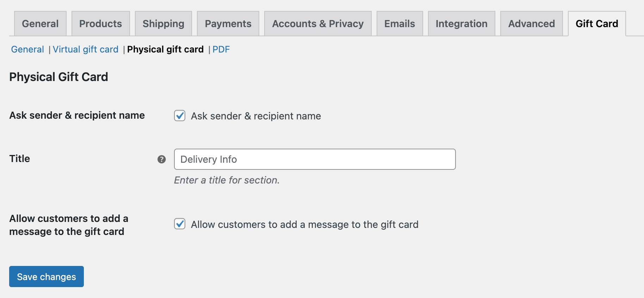Click the Save changes button
This screenshot has width=644, height=298.
pyautogui.click(x=46, y=277)
